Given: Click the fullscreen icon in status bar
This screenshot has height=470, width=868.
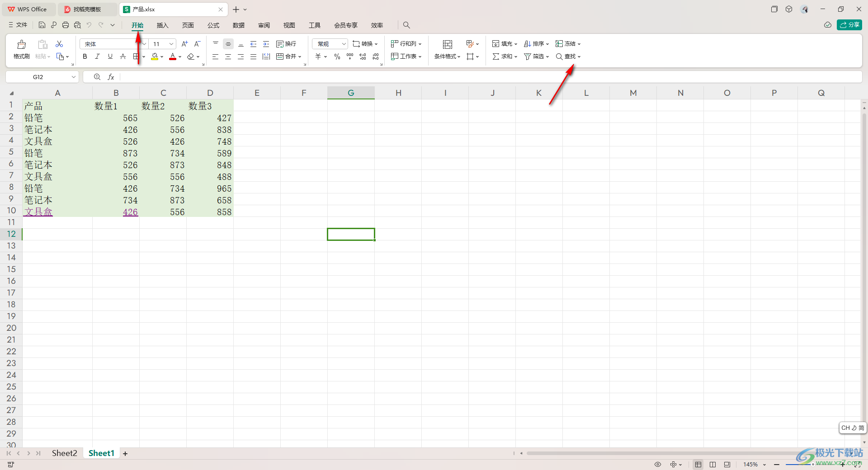Looking at the screenshot, I should point(858,465).
